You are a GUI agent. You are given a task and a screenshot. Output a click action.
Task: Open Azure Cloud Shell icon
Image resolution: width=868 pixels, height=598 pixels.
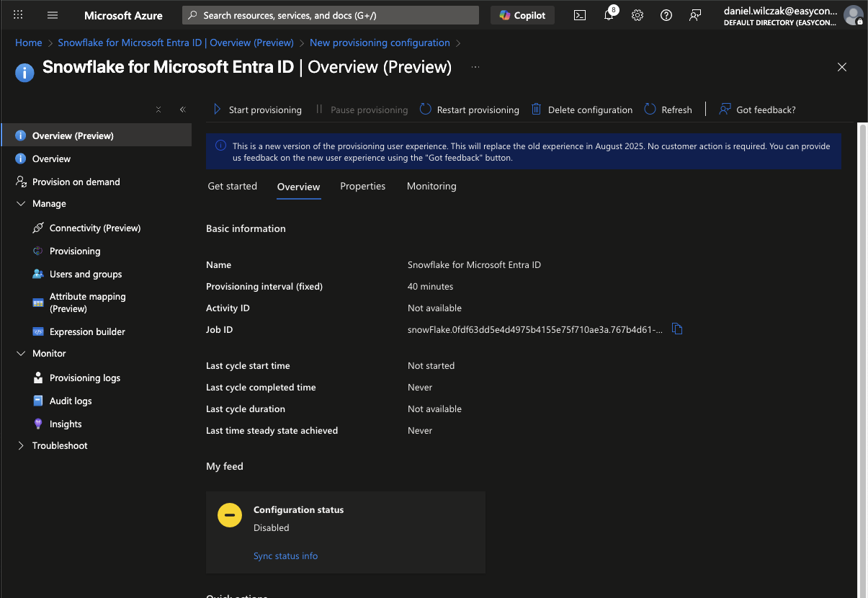click(x=580, y=15)
